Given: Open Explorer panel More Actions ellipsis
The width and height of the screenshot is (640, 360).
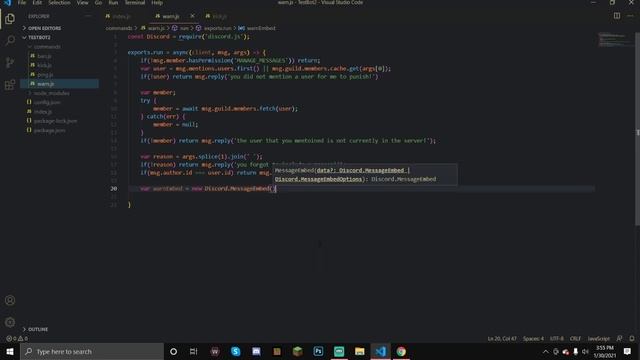Looking at the screenshot, I should 87,16.
